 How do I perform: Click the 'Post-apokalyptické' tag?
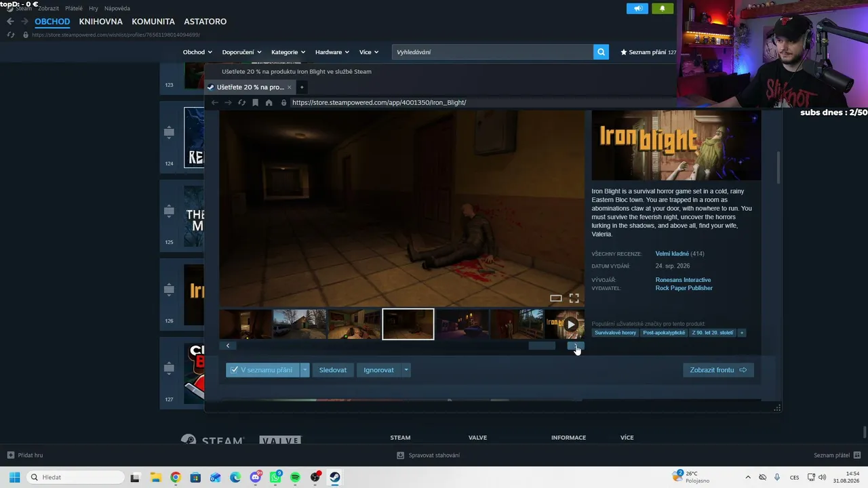click(664, 333)
